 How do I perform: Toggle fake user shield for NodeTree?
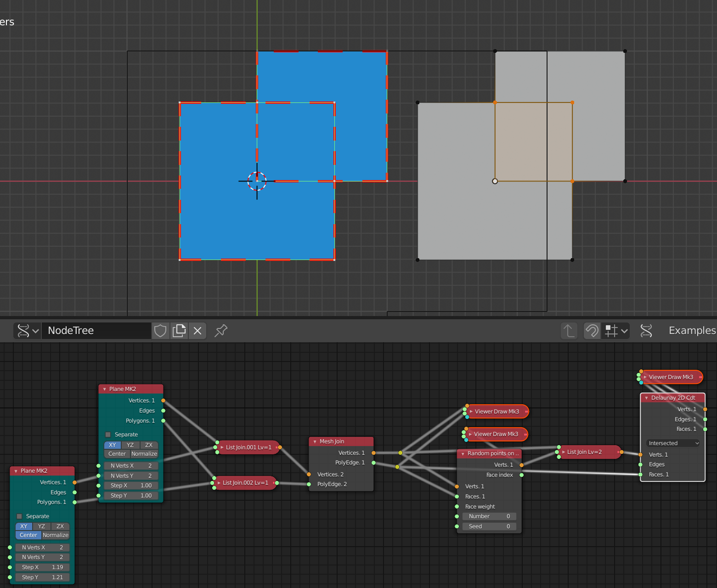[x=160, y=331]
